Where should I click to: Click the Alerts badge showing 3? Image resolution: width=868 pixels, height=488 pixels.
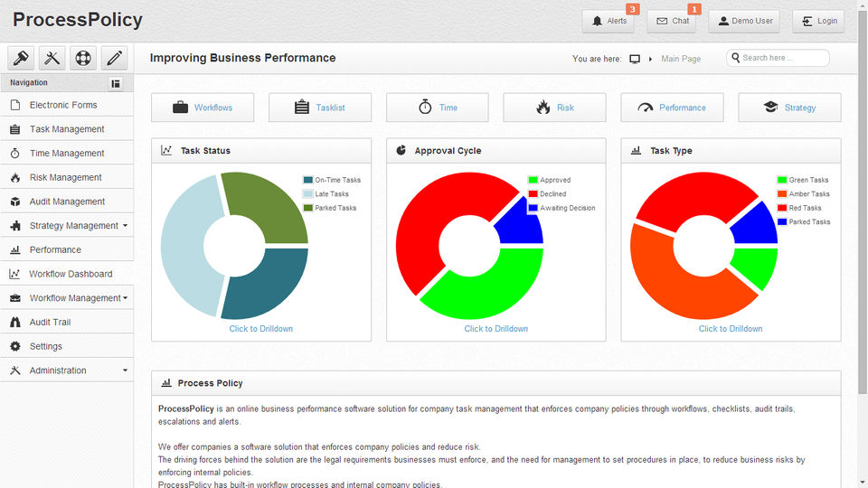632,9
